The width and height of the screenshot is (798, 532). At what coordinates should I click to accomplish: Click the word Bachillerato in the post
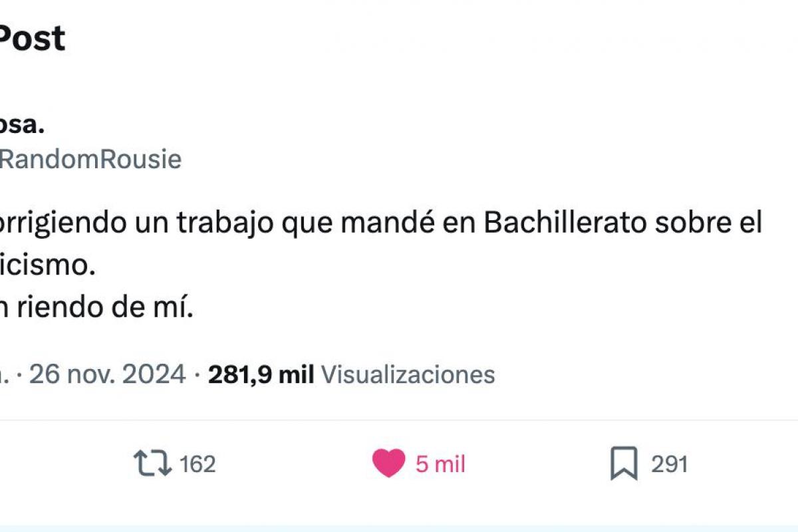click(565, 224)
